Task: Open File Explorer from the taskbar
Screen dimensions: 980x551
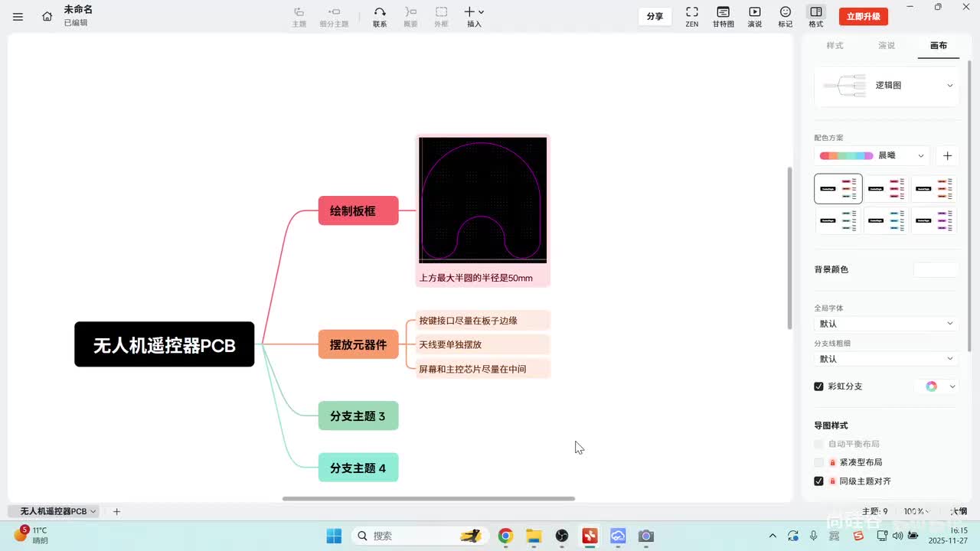Action: (x=534, y=536)
